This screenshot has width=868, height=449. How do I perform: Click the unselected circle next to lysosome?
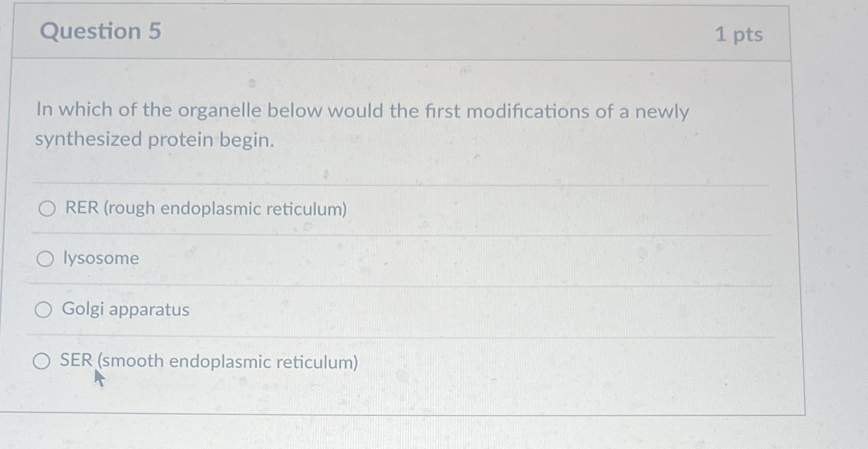tap(46, 258)
